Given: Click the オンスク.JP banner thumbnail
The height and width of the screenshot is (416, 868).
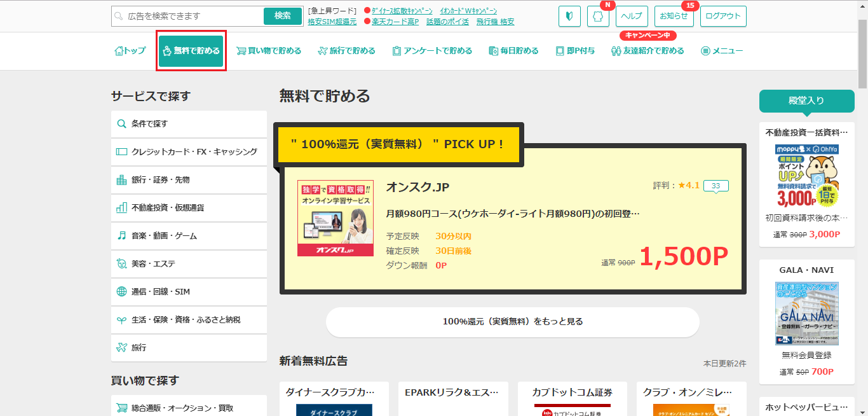Looking at the screenshot, I should tap(335, 218).
